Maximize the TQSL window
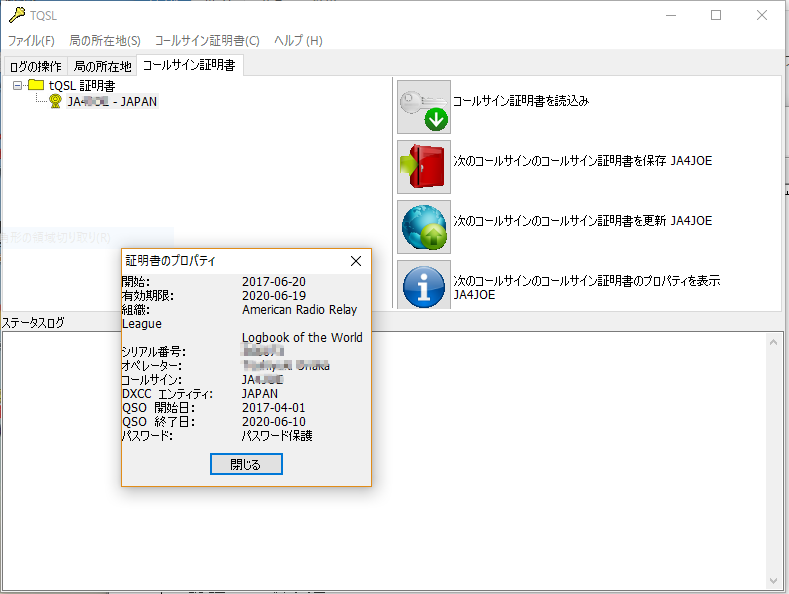The width and height of the screenshot is (789, 594). [x=716, y=15]
